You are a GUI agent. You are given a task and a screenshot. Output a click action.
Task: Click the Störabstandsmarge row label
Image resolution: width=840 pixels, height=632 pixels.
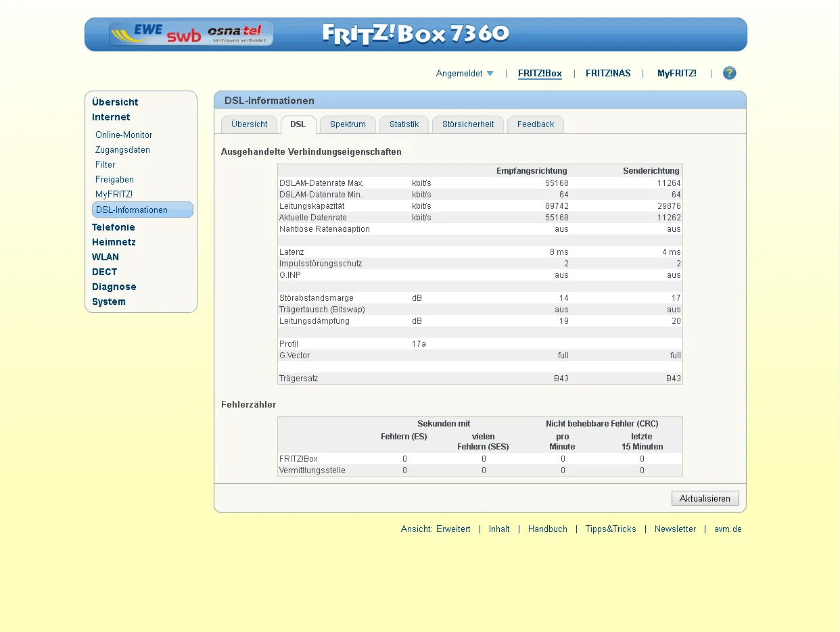click(x=317, y=298)
